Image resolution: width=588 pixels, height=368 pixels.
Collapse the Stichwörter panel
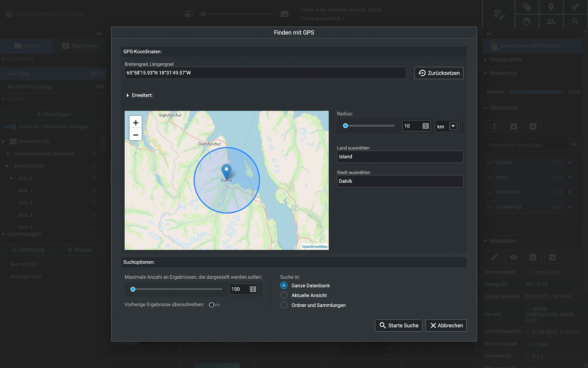(x=485, y=108)
